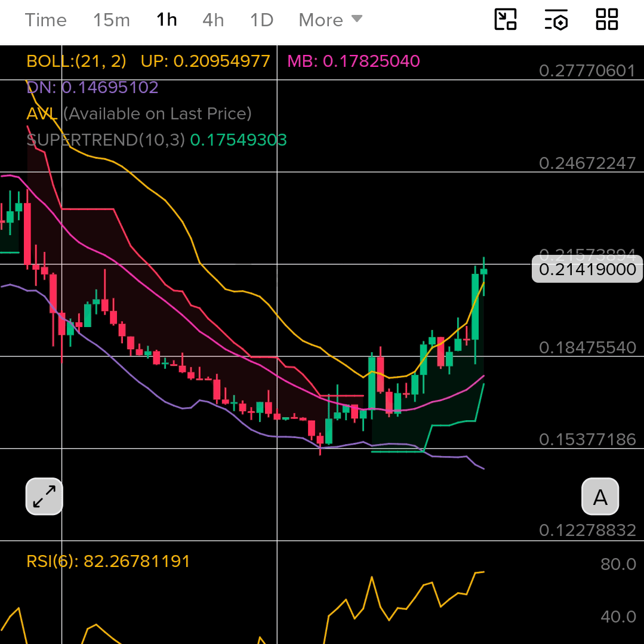
Task: Open chart indicator settings icon
Action: click(556, 19)
